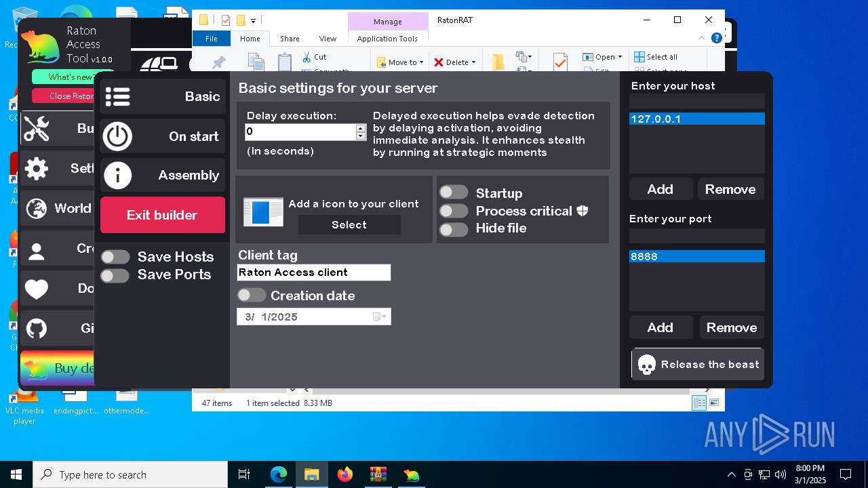The image size is (868, 488).
Task: Click the power icon for On start
Action: (x=117, y=136)
